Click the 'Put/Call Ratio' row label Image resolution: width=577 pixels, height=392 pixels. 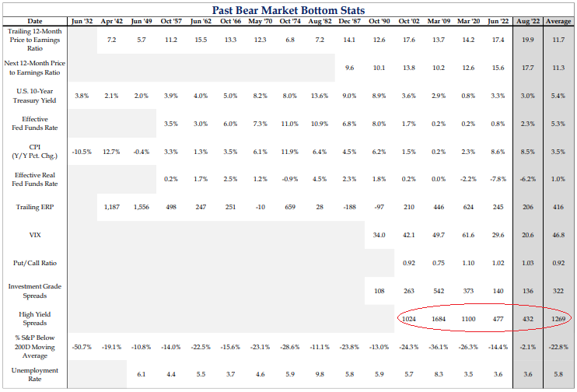pyautogui.click(x=35, y=263)
